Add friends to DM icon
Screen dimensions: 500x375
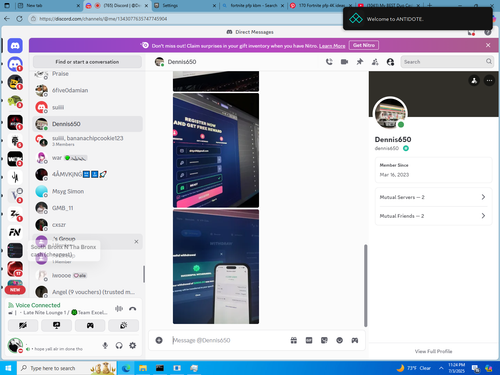(375, 62)
